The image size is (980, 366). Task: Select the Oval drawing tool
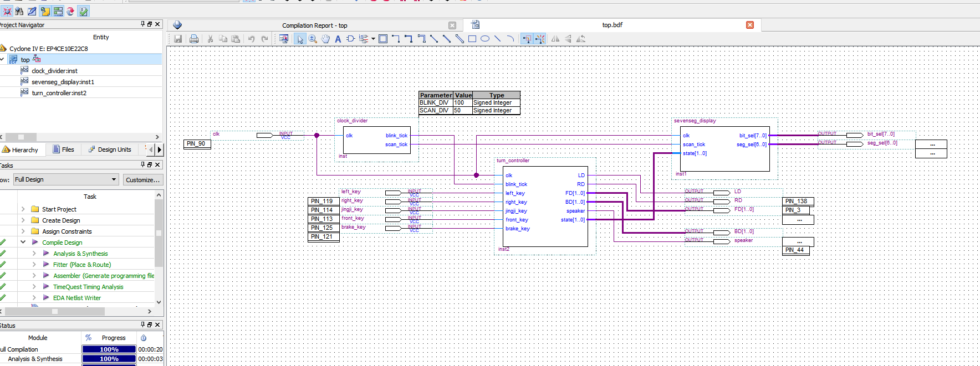485,39
